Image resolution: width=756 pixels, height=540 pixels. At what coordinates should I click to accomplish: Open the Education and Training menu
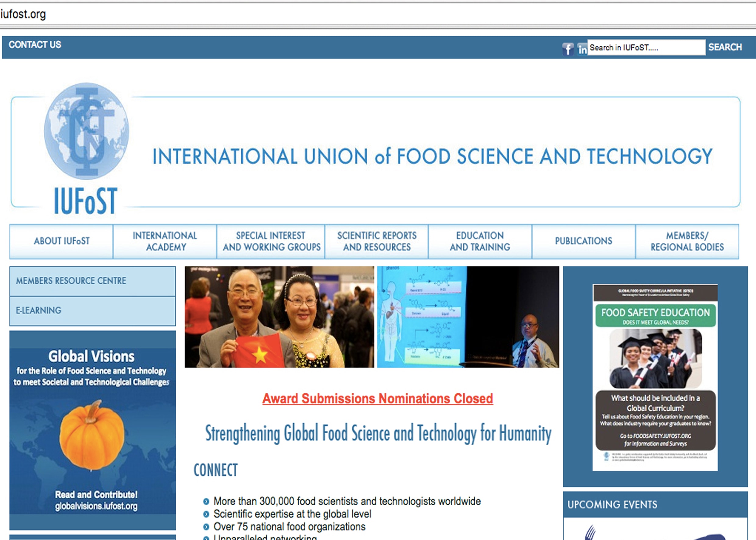coord(480,241)
